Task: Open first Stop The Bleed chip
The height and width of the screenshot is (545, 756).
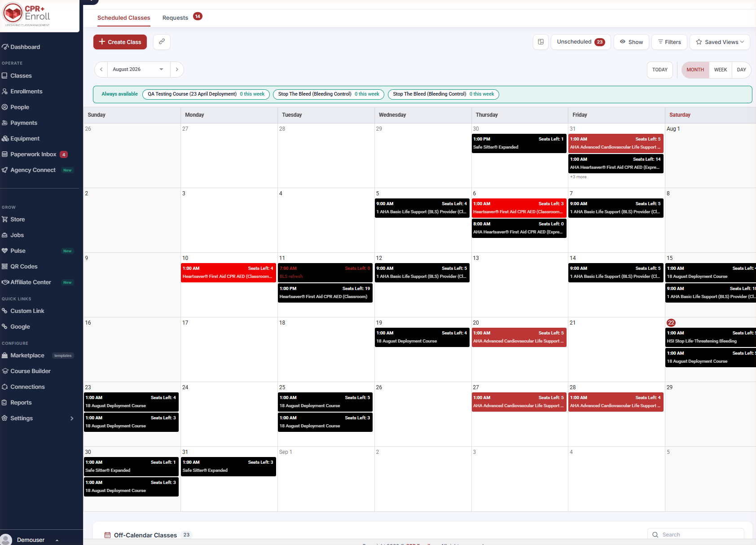Action: [329, 94]
